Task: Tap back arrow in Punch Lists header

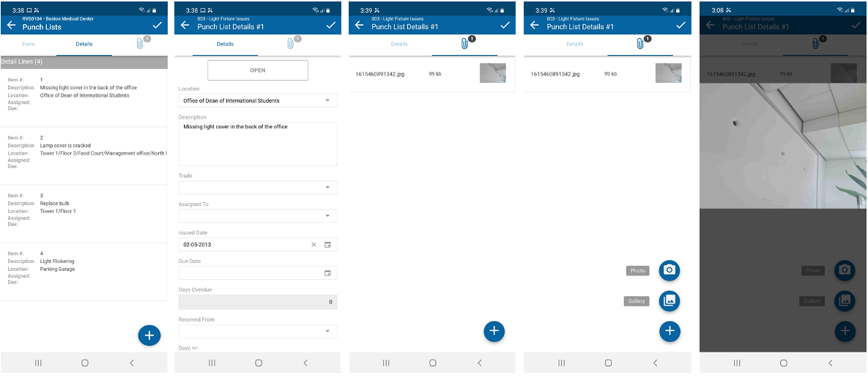Action: pos(11,25)
